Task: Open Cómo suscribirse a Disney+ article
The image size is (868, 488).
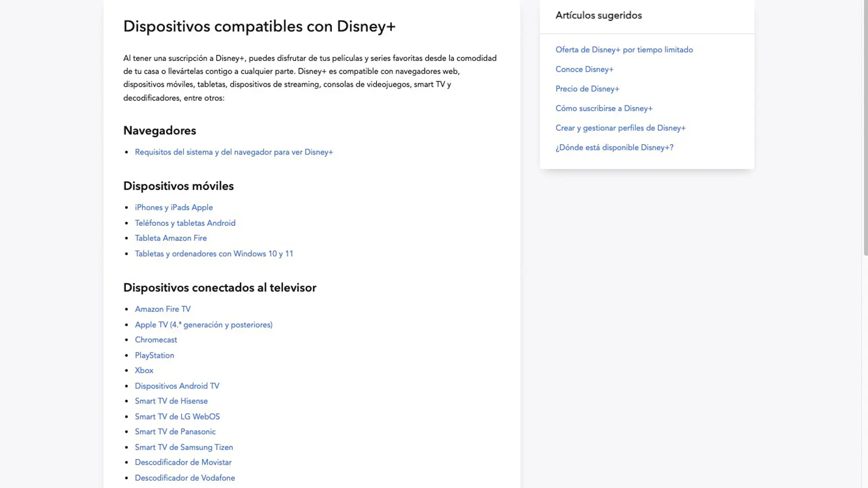Action: 604,108
